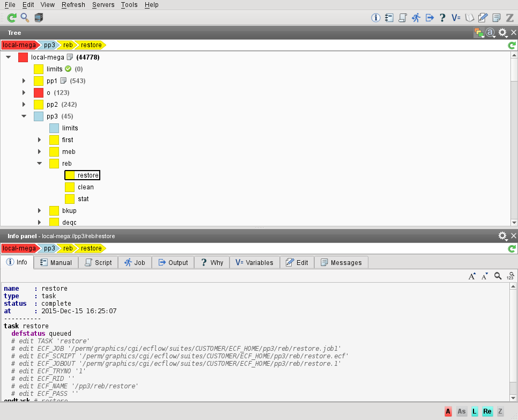Open the Tree panel gear settings dropdown

[502, 33]
